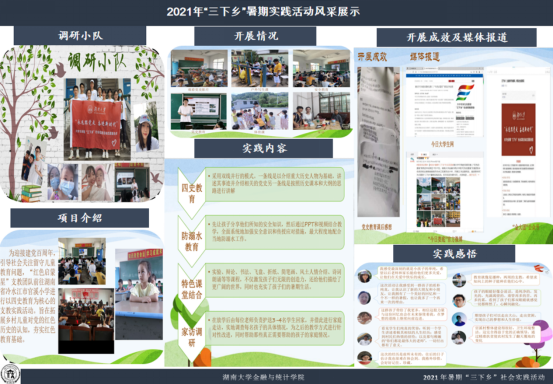Click the stacked books icon
Viewport: 553px width, 384px height.
tap(31, 193)
